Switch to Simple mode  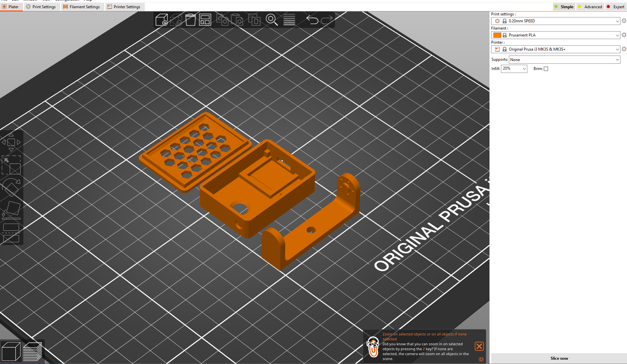coord(564,7)
